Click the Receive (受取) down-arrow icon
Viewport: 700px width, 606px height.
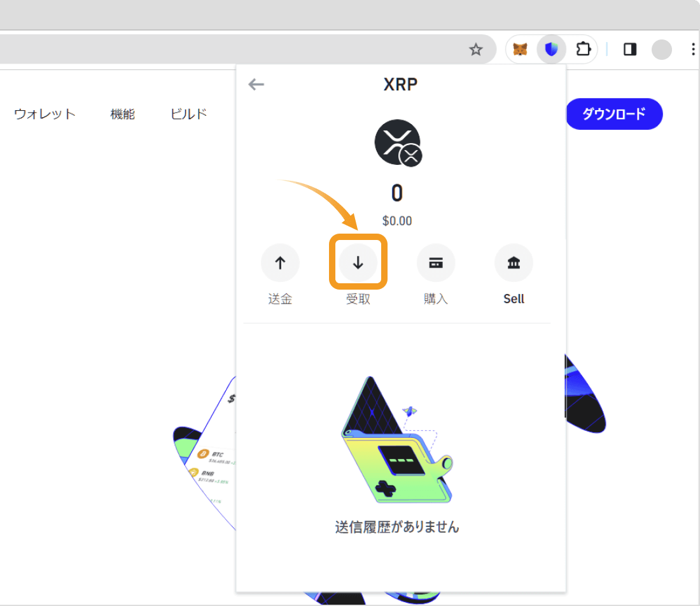[x=358, y=263]
